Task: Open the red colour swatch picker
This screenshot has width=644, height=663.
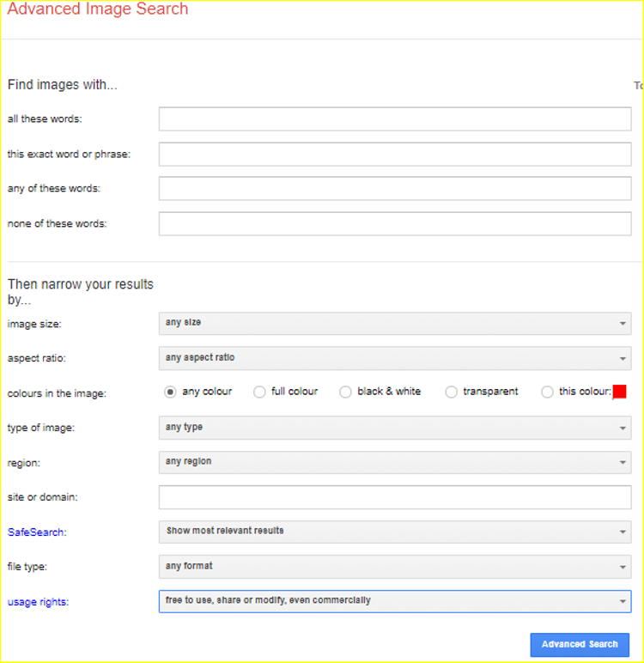Action: coord(619,392)
